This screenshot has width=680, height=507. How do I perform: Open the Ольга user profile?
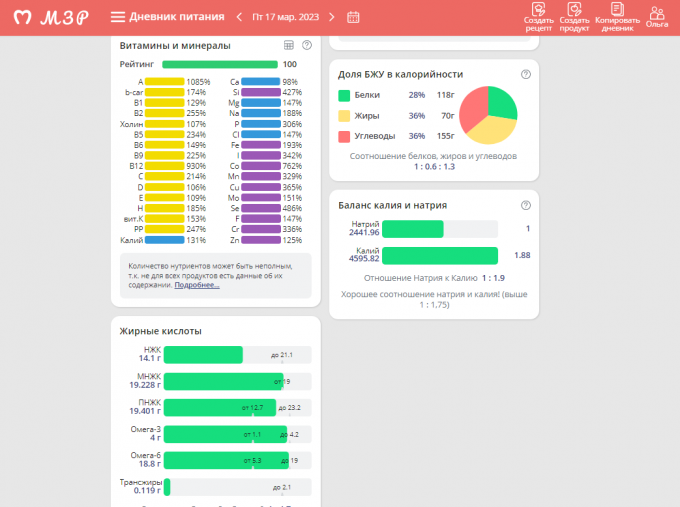657,16
